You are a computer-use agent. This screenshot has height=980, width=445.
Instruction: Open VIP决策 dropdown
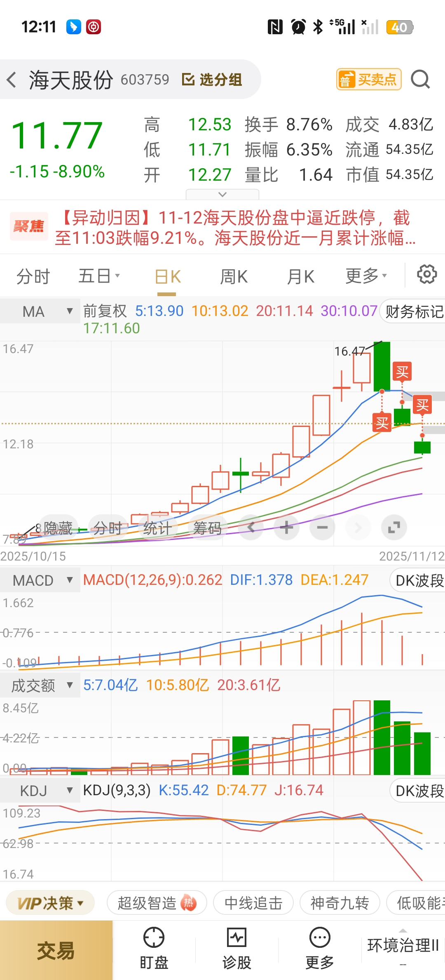coord(51,903)
